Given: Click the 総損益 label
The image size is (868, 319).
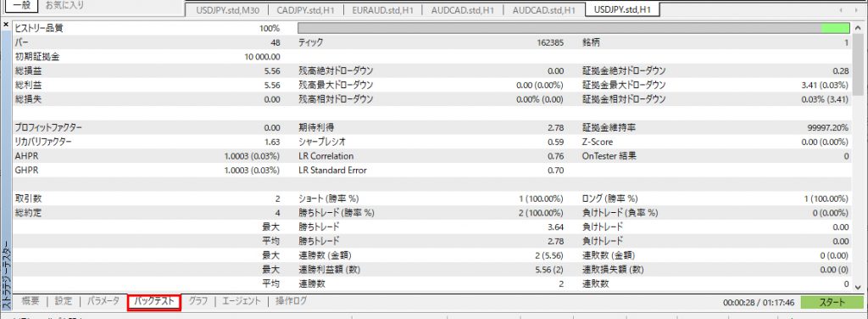Looking at the screenshot, I should pyautogui.click(x=28, y=71).
